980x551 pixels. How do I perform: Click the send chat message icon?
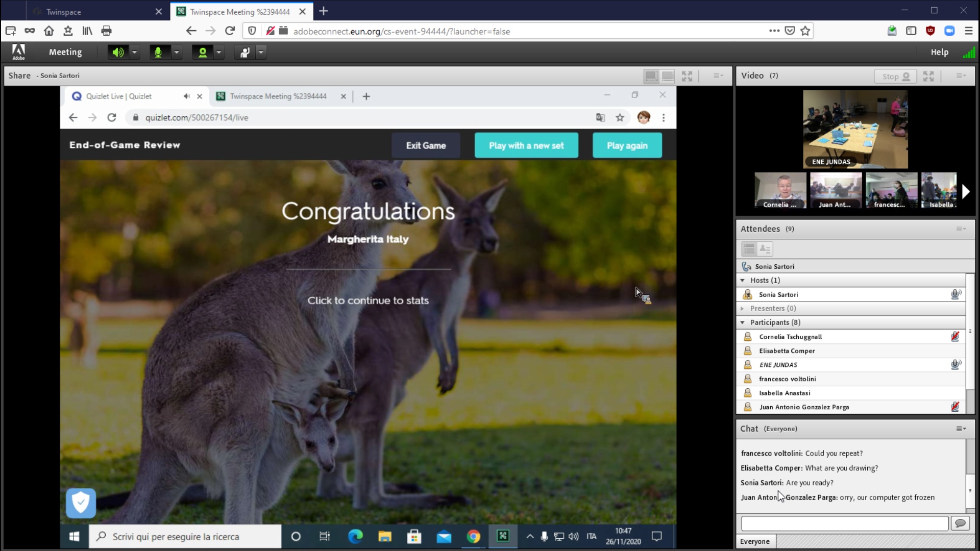pyautogui.click(x=960, y=523)
